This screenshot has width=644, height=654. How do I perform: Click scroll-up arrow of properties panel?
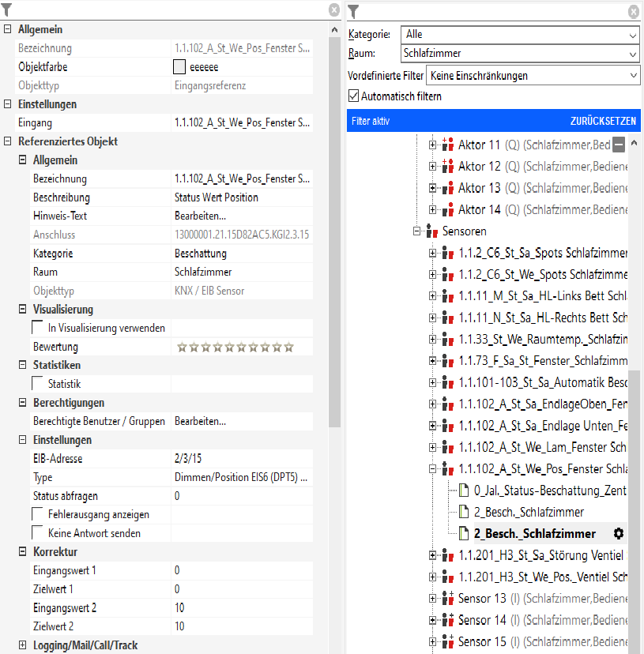334,29
